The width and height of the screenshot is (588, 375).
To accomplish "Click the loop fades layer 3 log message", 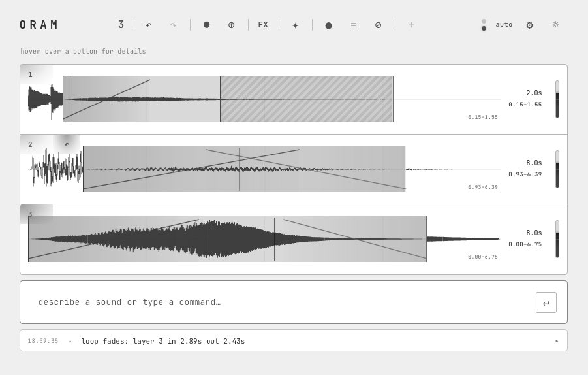I will (162, 341).
